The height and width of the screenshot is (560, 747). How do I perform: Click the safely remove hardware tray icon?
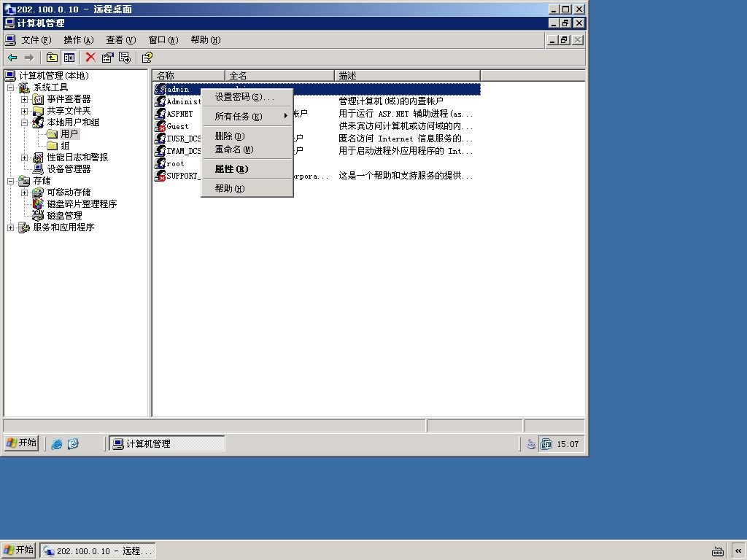[531, 444]
